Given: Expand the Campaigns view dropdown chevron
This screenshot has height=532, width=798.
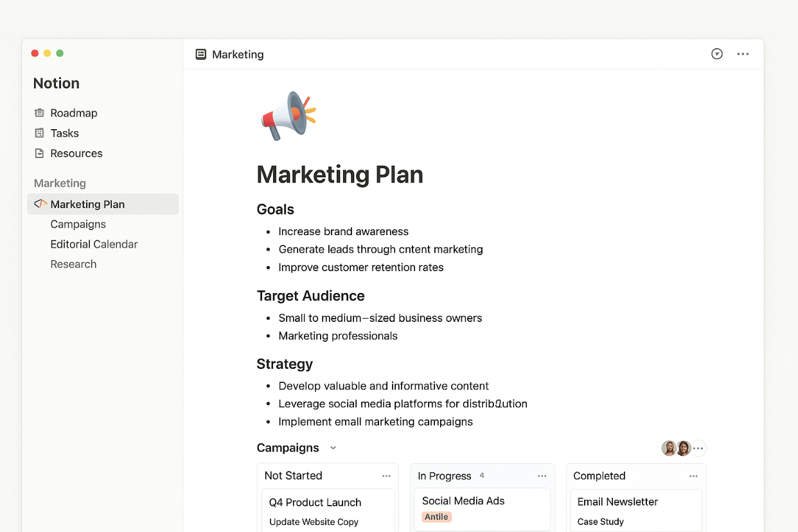Looking at the screenshot, I should 333,448.
